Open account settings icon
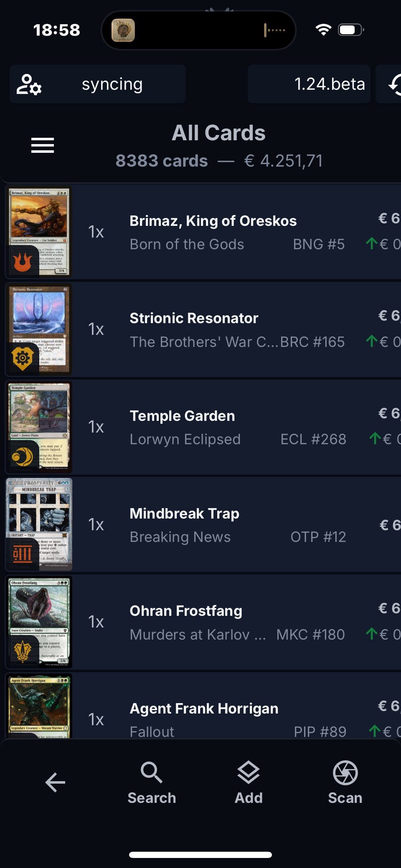The width and height of the screenshot is (401, 868). coord(29,84)
